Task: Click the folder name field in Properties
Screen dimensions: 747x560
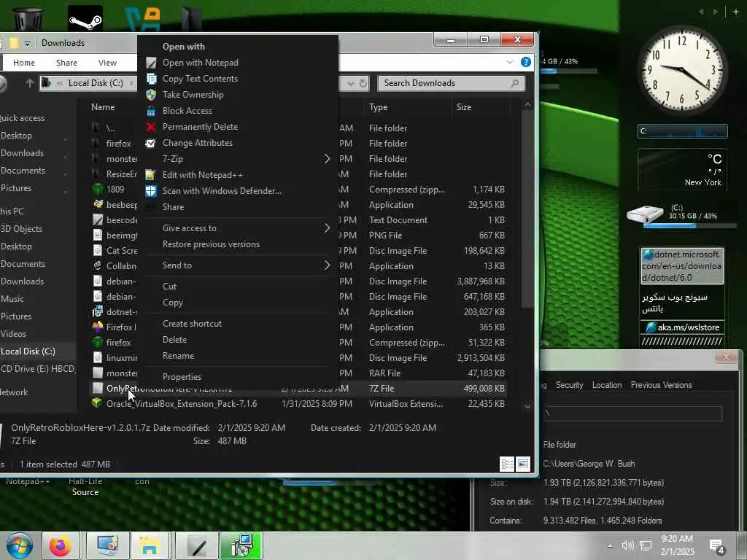Action: tap(633, 414)
